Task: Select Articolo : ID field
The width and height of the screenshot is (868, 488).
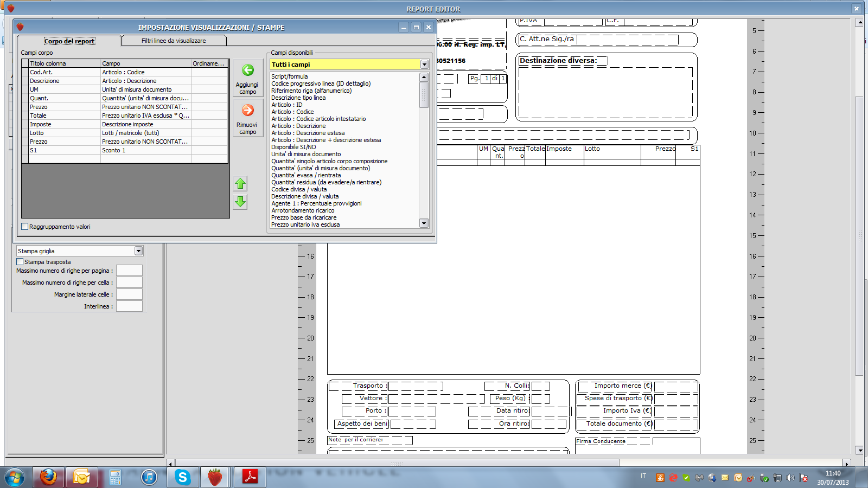Action: 287,105
